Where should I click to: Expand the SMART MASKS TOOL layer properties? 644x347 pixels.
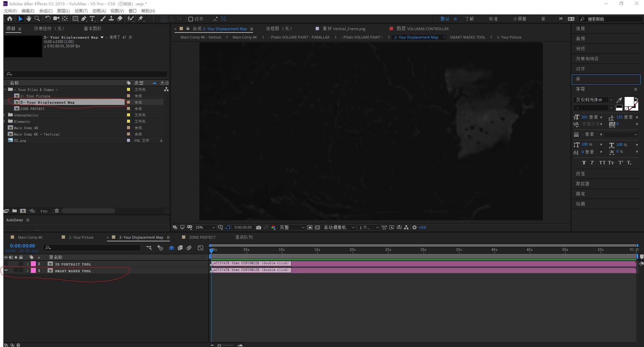pyautogui.click(x=27, y=271)
